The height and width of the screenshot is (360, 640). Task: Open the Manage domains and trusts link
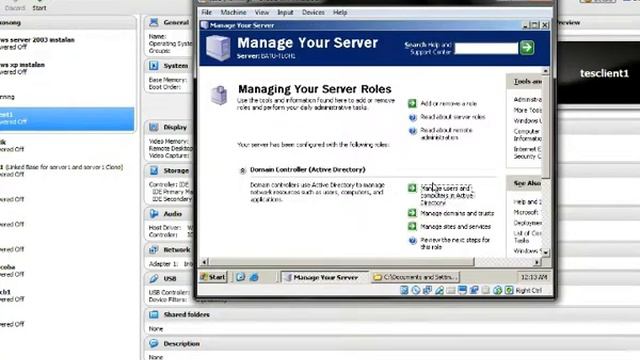(457, 213)
